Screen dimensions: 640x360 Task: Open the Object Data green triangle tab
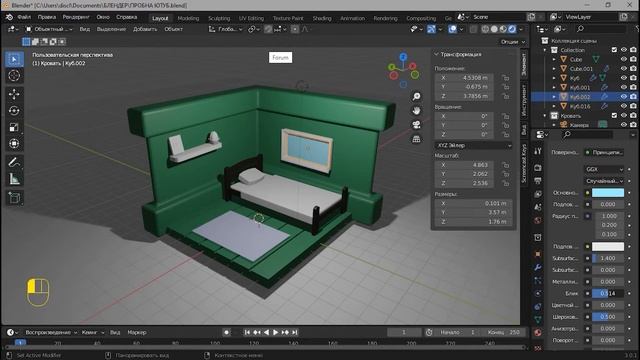538,319
